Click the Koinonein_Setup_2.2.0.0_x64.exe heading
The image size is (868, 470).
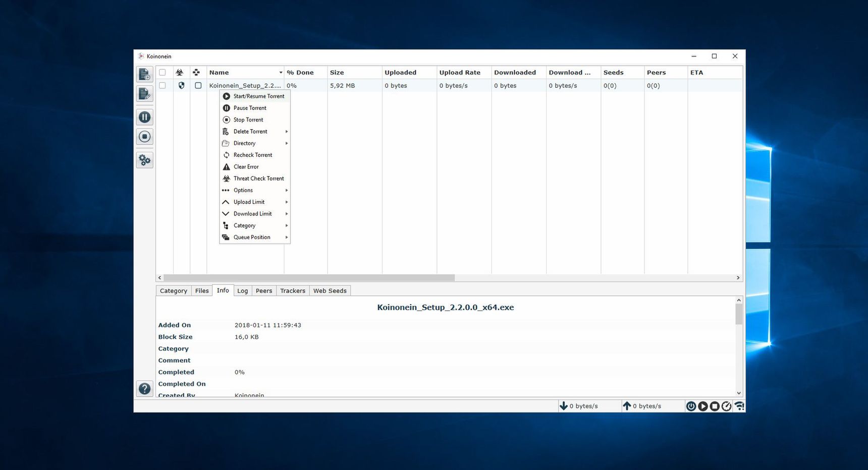[446, 308]
